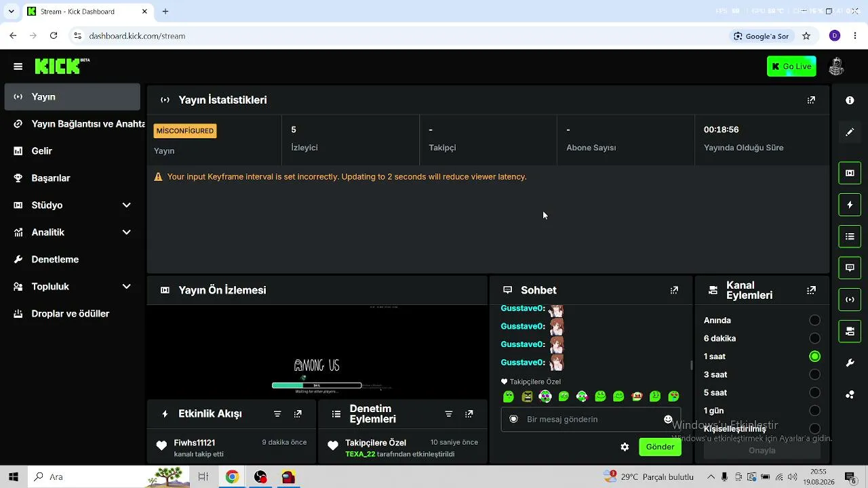Select the 6 dakika radio option
868x488 pixels.
pyautogui.click(x=815, y=338)
